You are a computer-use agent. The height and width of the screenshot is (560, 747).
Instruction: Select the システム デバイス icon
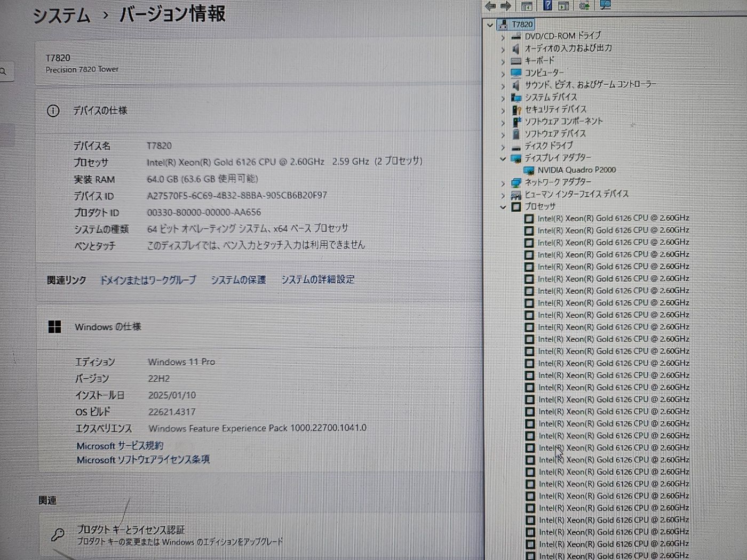[516, 98]
